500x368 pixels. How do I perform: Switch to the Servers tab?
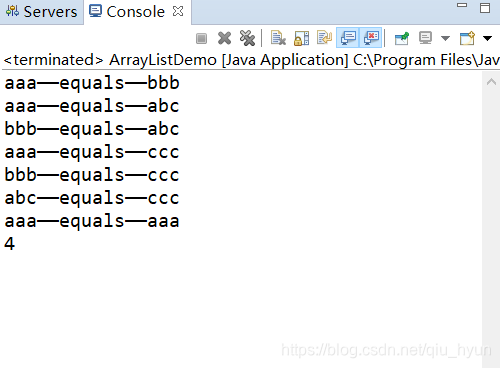41,12
